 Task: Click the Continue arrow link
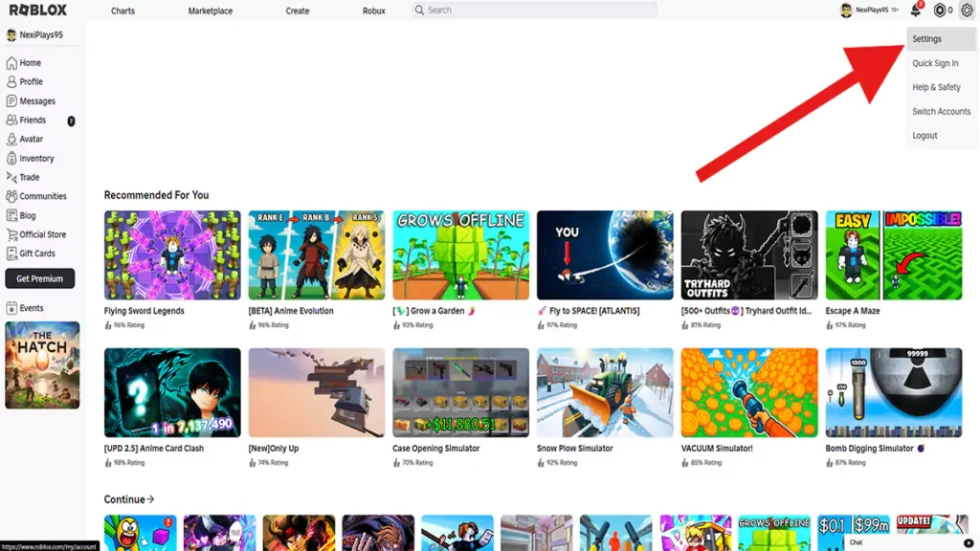pos(129,499)
